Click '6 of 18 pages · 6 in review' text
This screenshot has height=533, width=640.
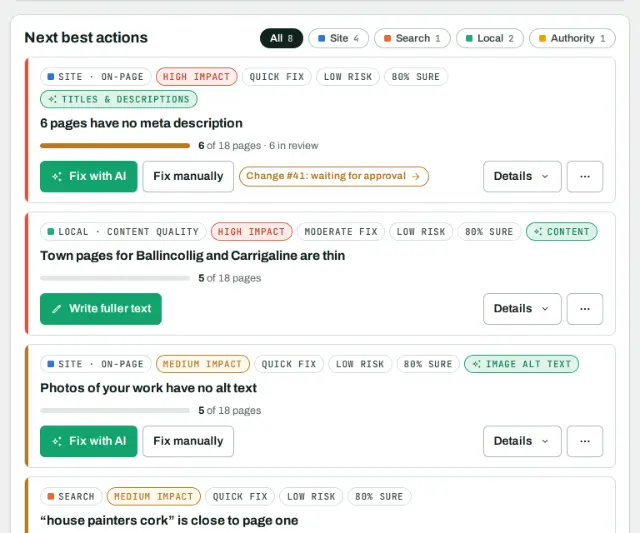(x=258, y=146)
